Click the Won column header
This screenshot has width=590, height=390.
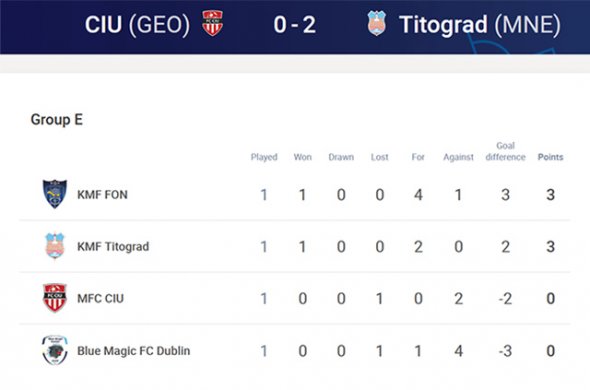[x=303, y=157]
